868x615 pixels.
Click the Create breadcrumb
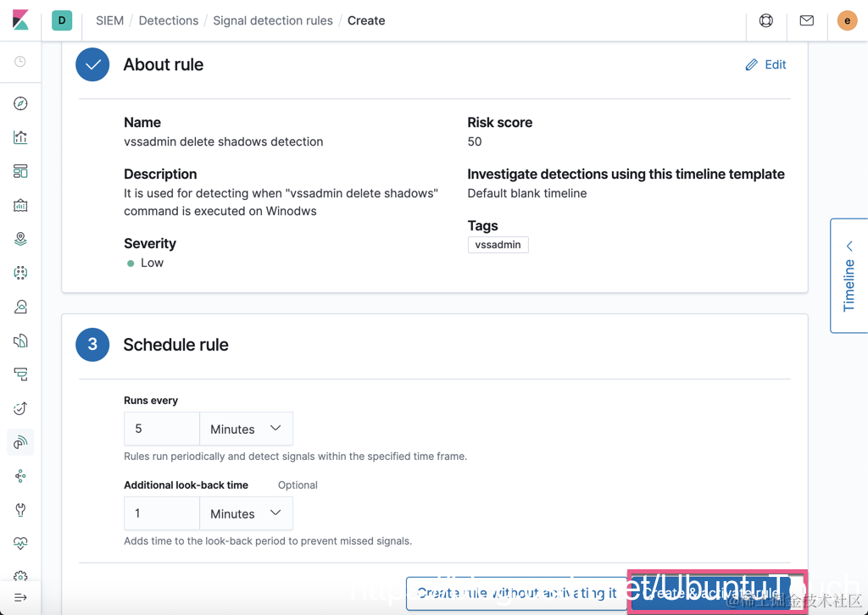point(366,20)
